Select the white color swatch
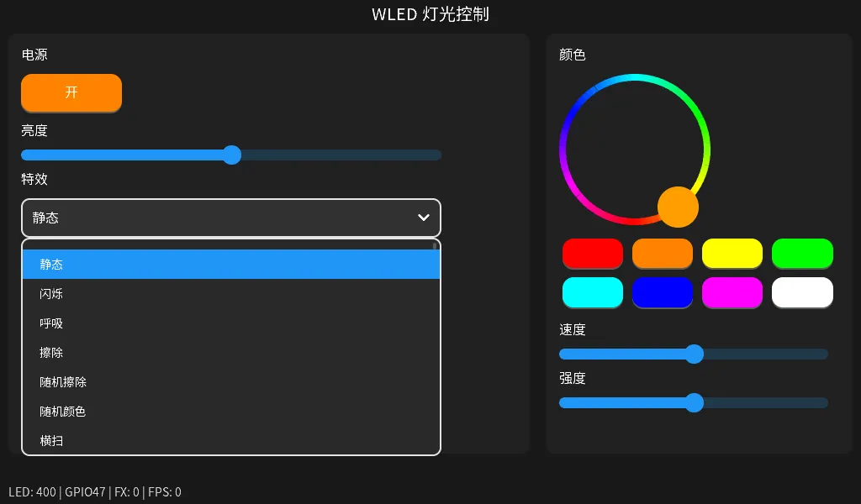Viewport: 861px width, 504px height. click(x=802, y=292)
